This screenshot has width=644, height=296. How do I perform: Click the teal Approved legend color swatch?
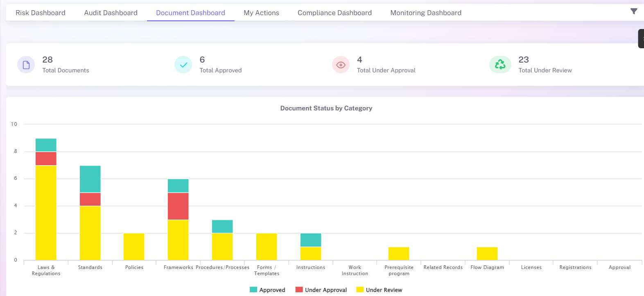click(x=253, y=290)
